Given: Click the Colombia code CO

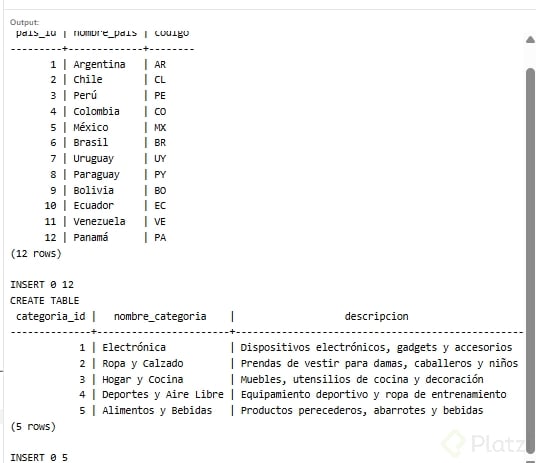Looking at the screenshot, I should pyautogui.click(x=160, y=111).
